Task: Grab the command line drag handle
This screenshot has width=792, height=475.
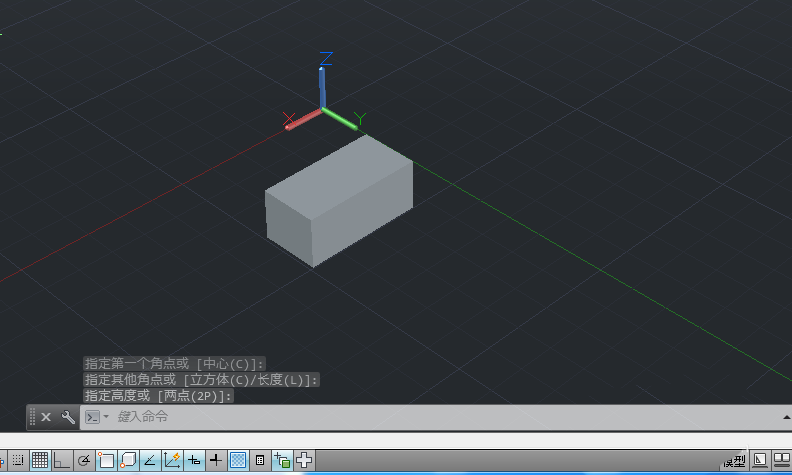Action: 32,417
